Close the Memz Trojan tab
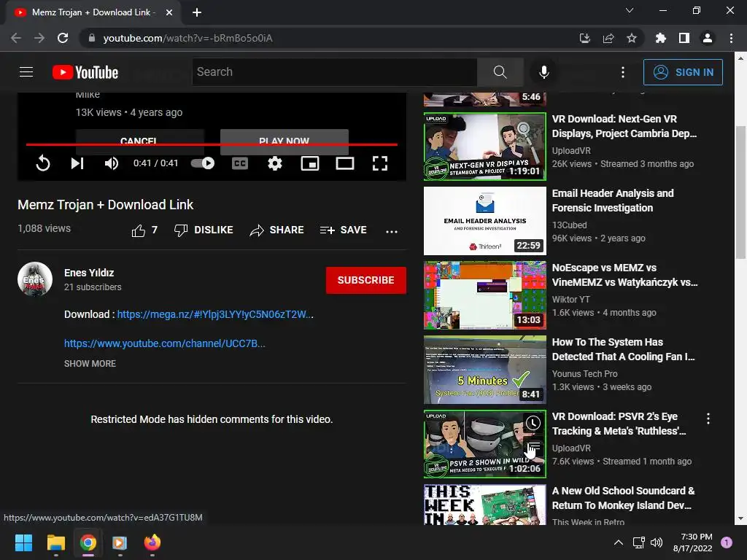This screenshot has width=747, height=560. pos(169,12)
